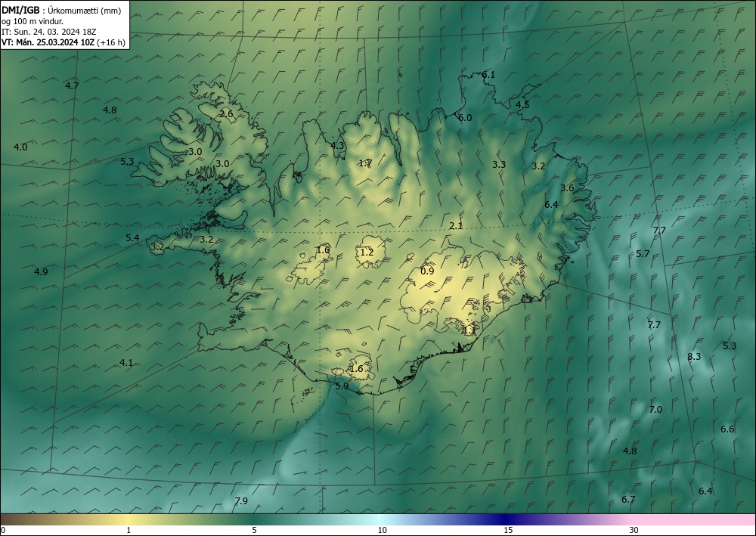Click the 5.7 value on the map
Image resolution: width=756 pixels, height=536 pixels.
643,253
